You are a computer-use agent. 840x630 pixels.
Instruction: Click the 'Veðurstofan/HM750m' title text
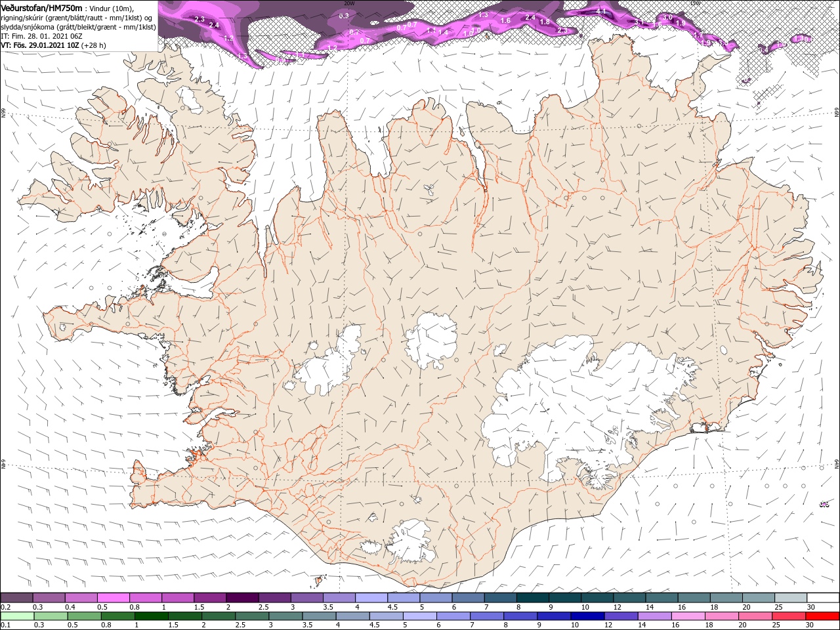pos(41,7)
